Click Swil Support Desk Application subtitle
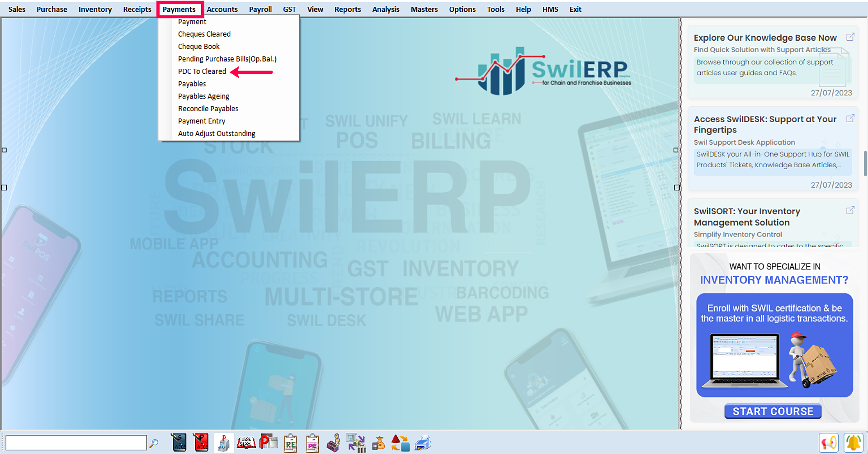The image size is (868, 454). 744,142
